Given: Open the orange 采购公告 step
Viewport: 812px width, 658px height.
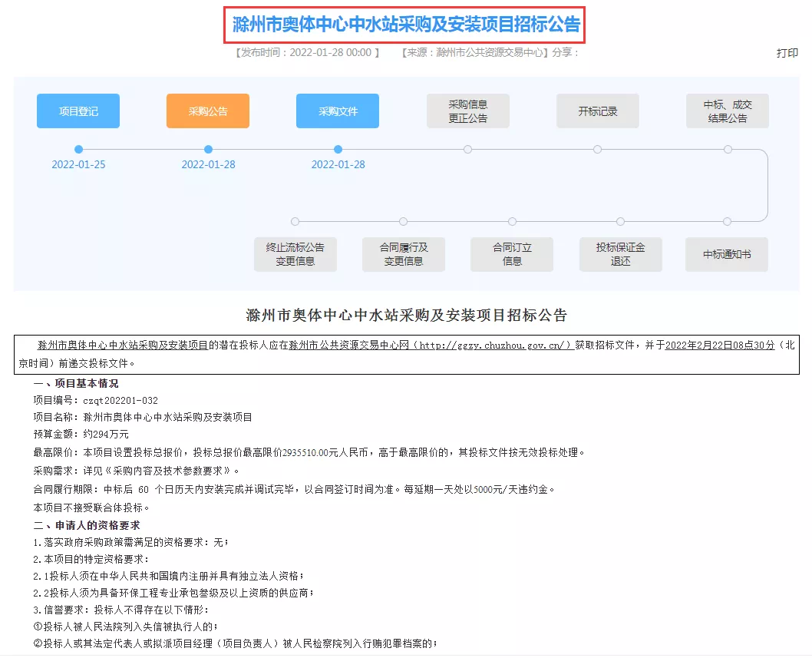Looking at the screenshot, I should tap(208, 111).
